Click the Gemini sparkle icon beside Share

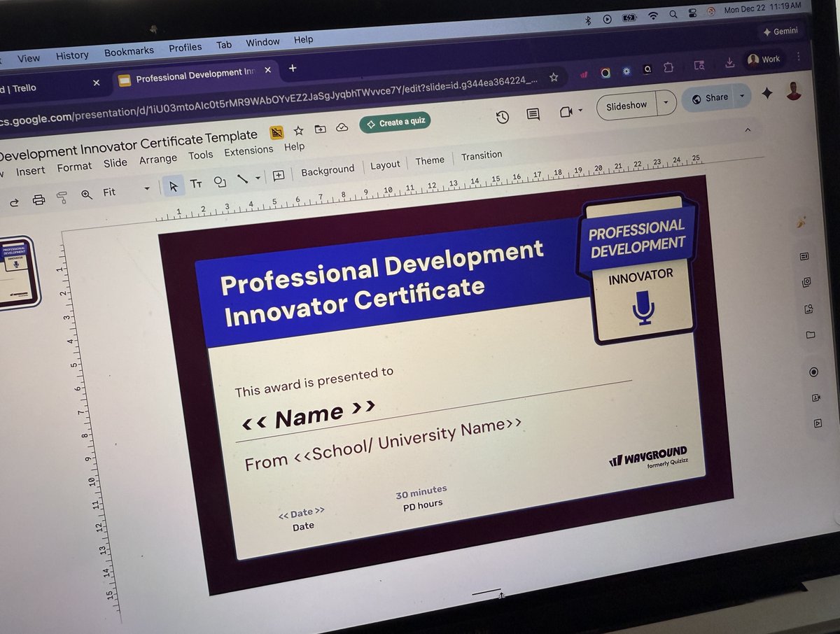click(767, 94)
